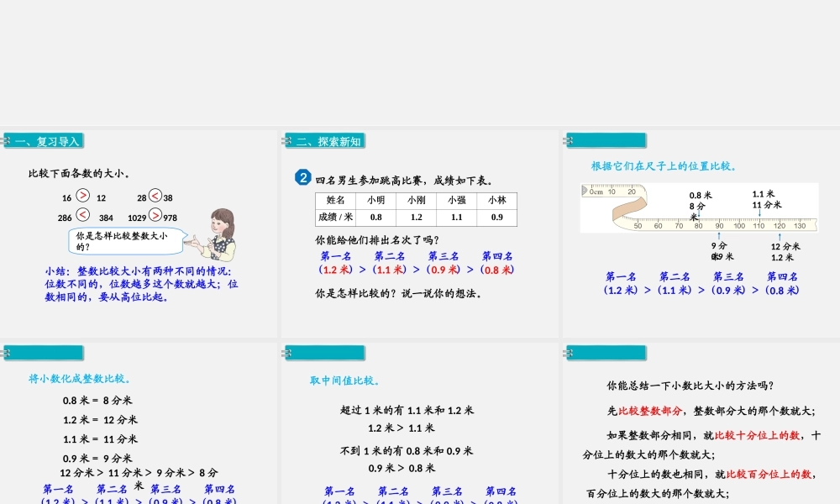Image resolution: width=840 pixels, height=504 pixels.
Task: Click the question 你能总结一下小数比大小的方法吗
Action: tap(690, 386)
